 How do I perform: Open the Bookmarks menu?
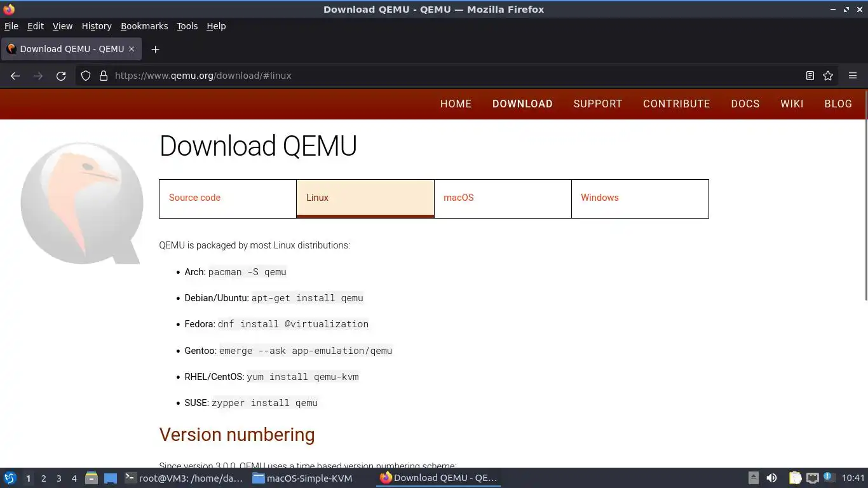[x=144, y=26]
